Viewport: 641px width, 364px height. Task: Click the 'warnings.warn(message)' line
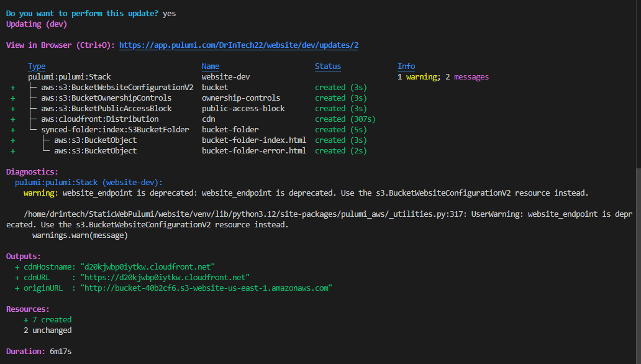click(x=80, y=235)
